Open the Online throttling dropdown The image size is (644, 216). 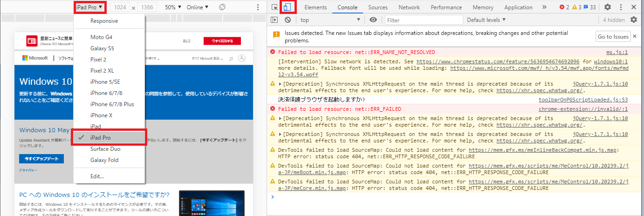click(x=198, y=7)
